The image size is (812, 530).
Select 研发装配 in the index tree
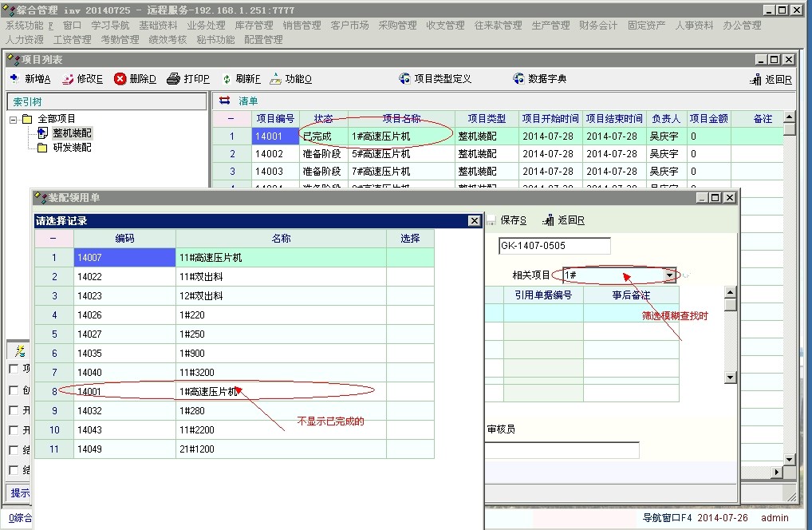[72, 148]
